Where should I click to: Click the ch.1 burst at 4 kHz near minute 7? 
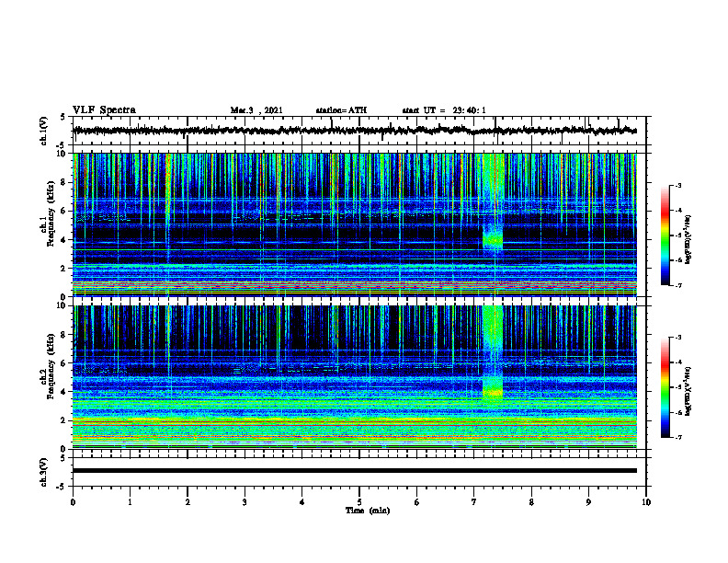(493, 239)
